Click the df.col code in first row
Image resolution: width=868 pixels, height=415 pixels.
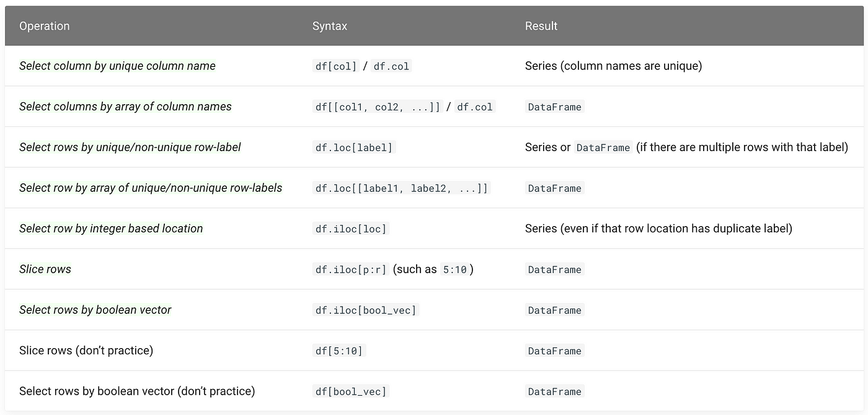tap(391, 66)
